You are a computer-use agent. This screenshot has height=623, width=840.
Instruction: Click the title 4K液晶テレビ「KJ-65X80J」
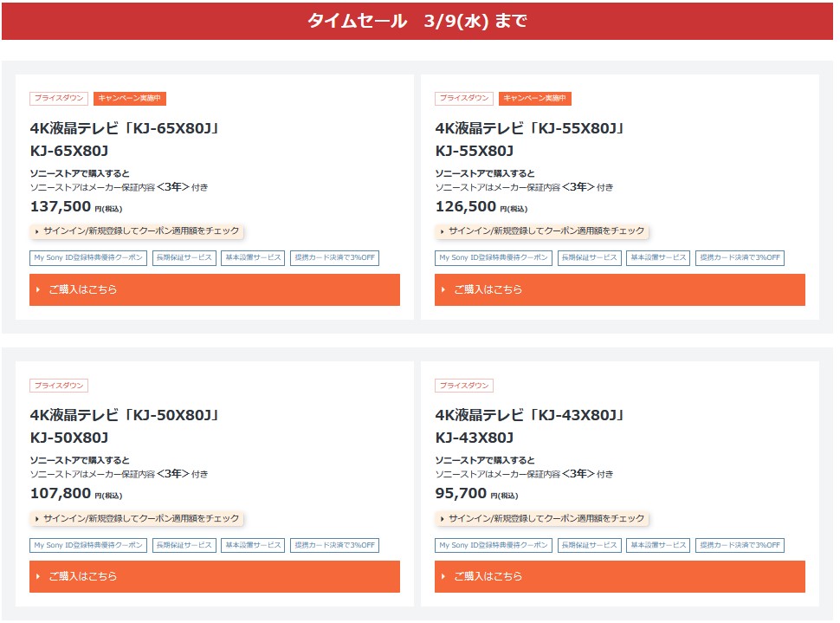[x=125, y=129]
